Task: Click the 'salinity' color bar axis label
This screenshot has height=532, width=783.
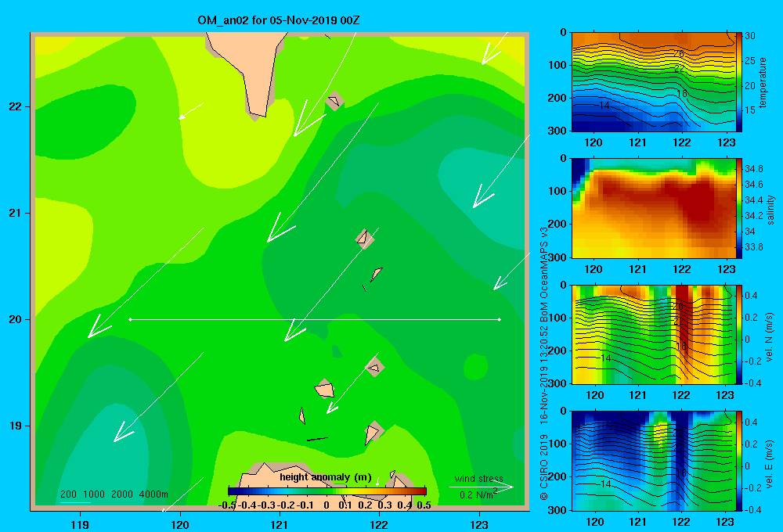Action: (x=770, y=210)
